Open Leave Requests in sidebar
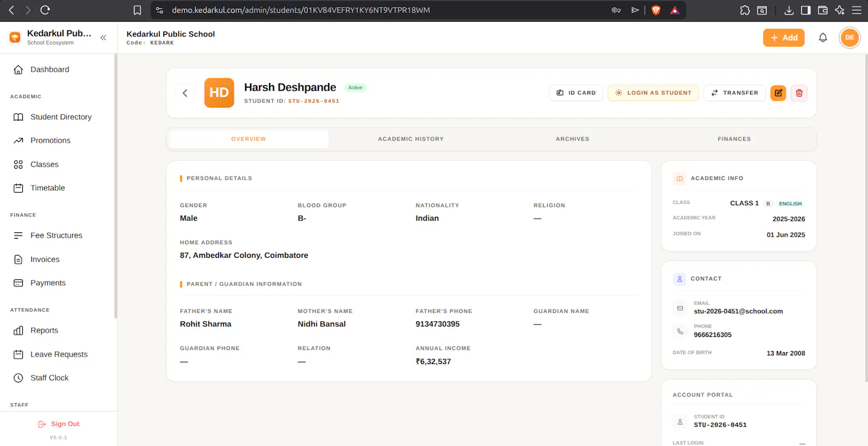The image size is (868, 446). pyautogui.click(x=58, y=354)
